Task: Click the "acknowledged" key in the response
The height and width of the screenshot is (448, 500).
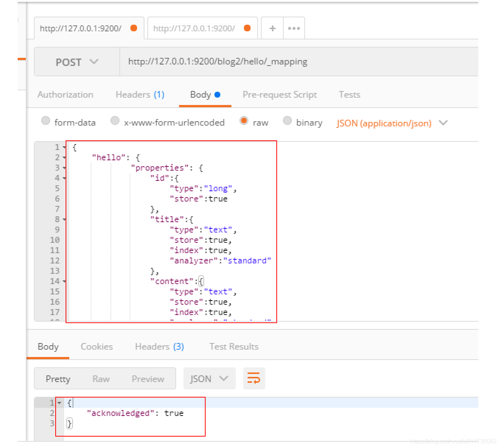Action: [x=120, y=413]
